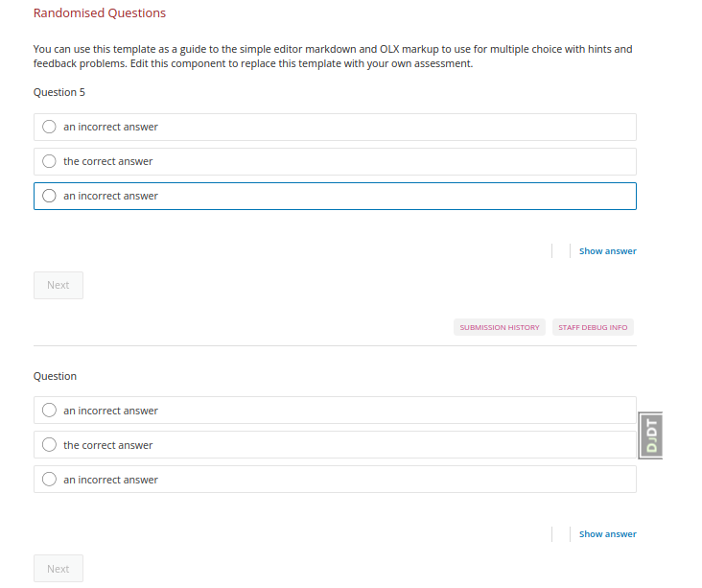702x588 pixels.
Task: Select last incorrect answer radio in Question 5
Action: click(x=49, y=196)
